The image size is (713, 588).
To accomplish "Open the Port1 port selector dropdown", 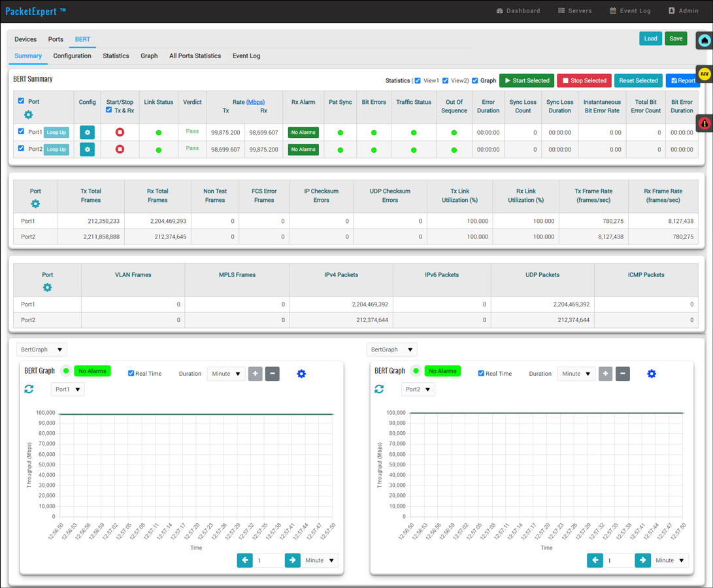I will click(68, 389).
